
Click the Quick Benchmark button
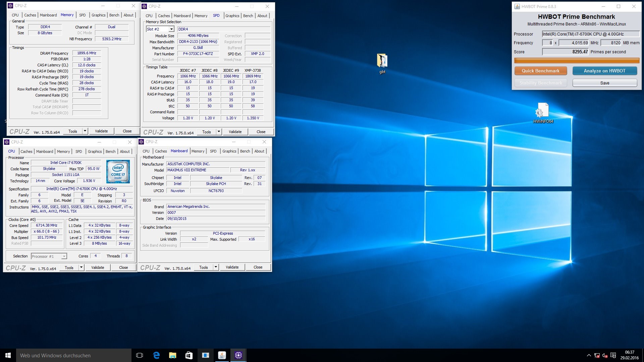point(540,71)
